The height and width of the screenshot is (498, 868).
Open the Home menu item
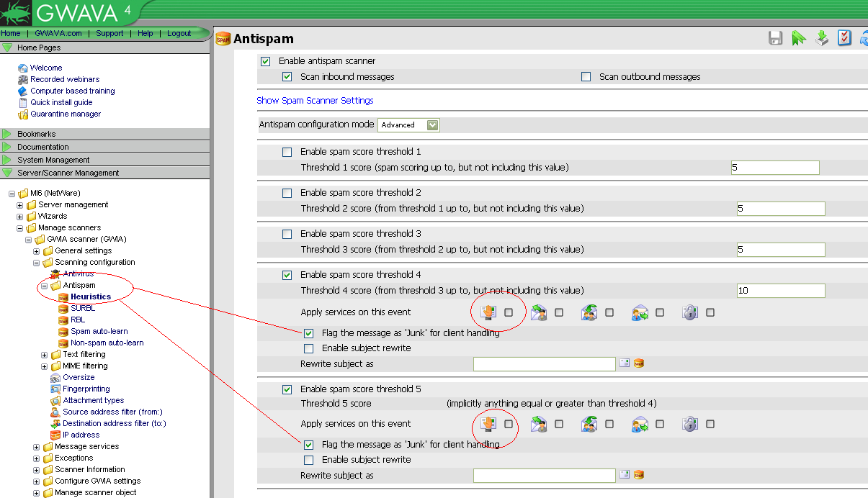[11, 33]
